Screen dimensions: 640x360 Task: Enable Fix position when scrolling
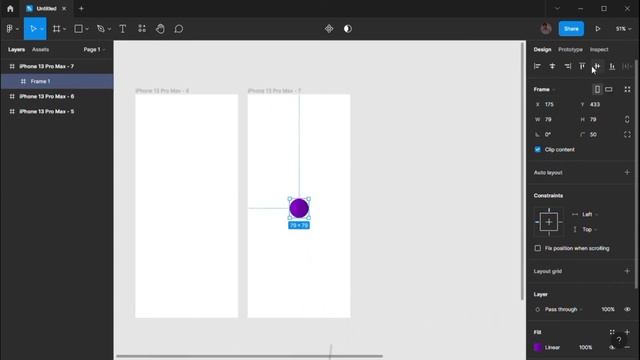coord(538,248)
